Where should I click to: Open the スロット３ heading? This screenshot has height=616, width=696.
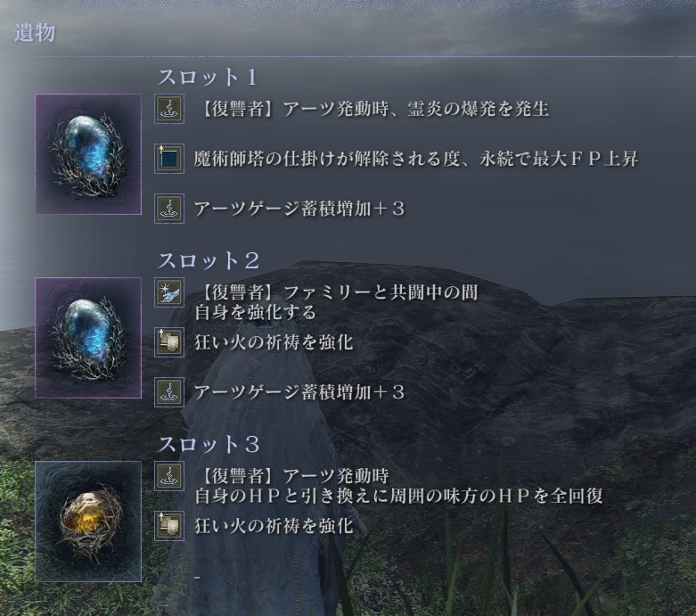pos(209,444)
